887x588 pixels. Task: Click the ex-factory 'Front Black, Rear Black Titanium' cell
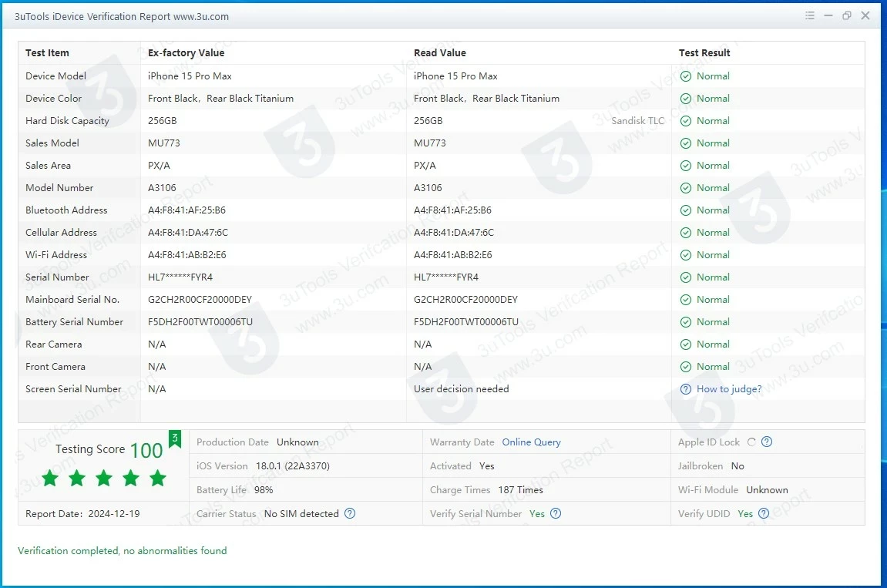pyautogui.click(x=220, y=98)
